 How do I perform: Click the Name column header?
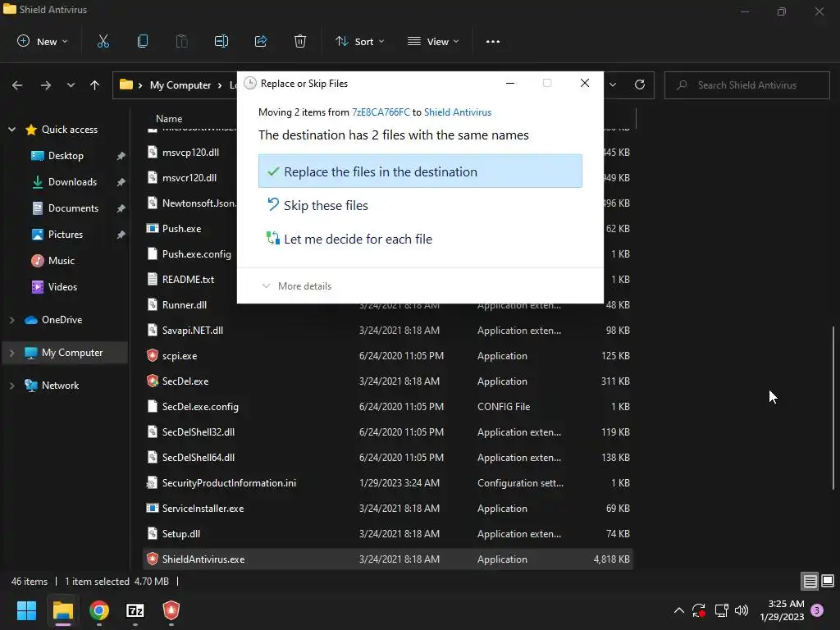point(169,119)
